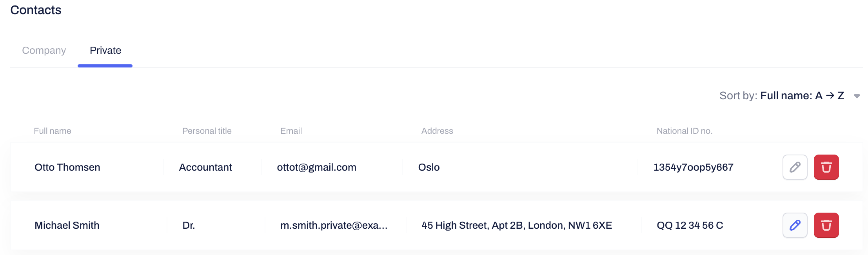This screenshot has width=868, height=255.
Task: Click the 45 High Street address cell
Action: pyautogui.click(x=516, y=226)
